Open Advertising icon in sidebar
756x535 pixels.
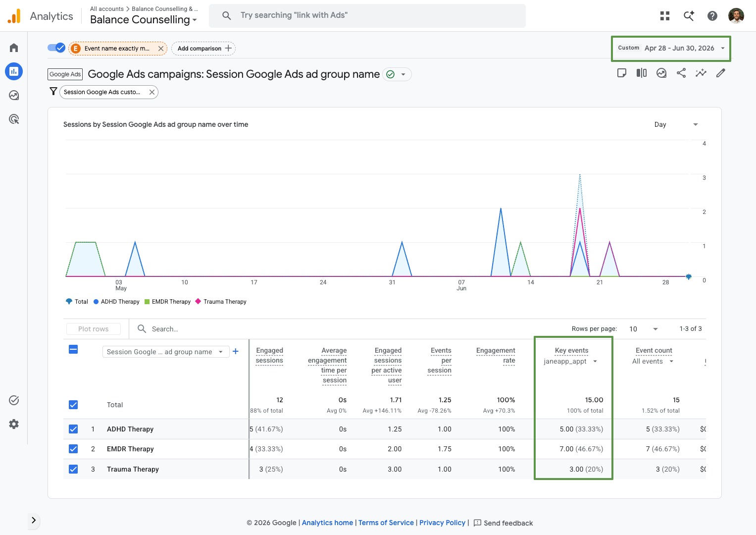(14, 119)
